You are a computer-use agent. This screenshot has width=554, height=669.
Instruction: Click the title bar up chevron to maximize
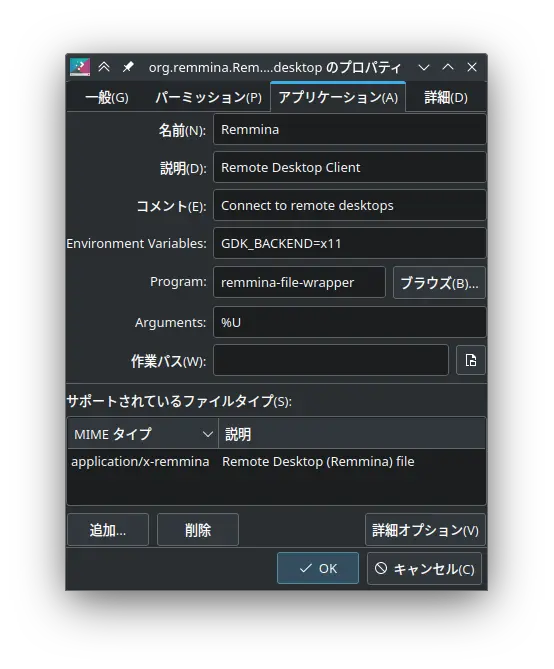448,67
